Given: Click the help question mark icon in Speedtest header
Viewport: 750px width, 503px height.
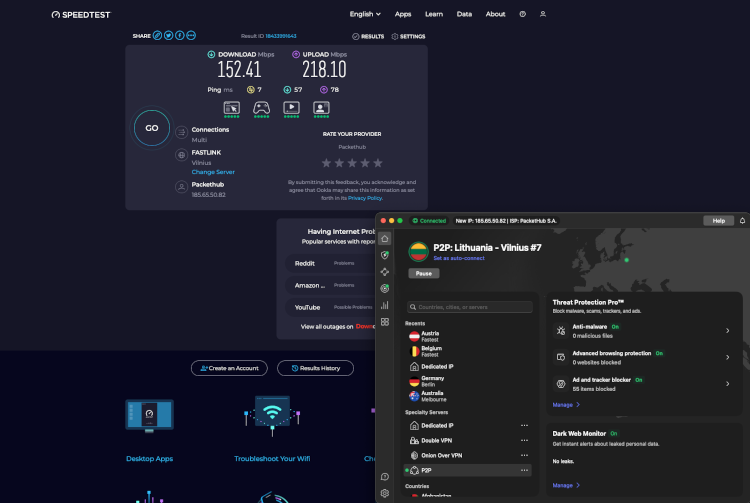Looking at the screenshot, I should pyautogui.click(x=522, y=14).
